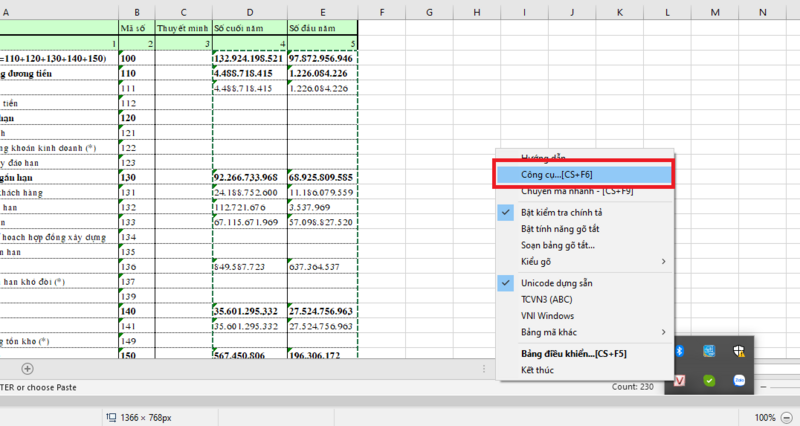Image resolution: width=800 pixels, height=426 pixels.
Task: Toggle 'Bật kiểm tra chính tả' option
Action: 560,212
